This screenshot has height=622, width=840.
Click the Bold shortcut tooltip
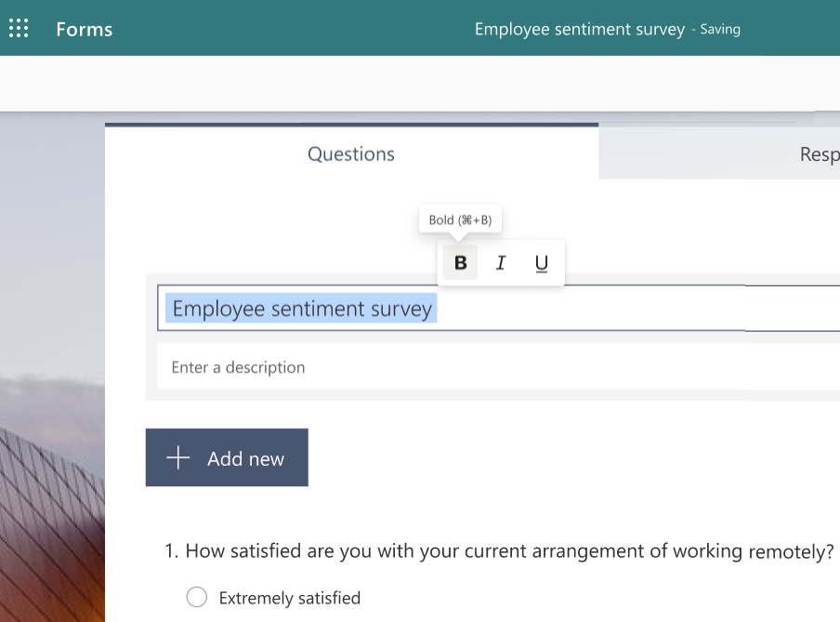[x=460, y=220]
